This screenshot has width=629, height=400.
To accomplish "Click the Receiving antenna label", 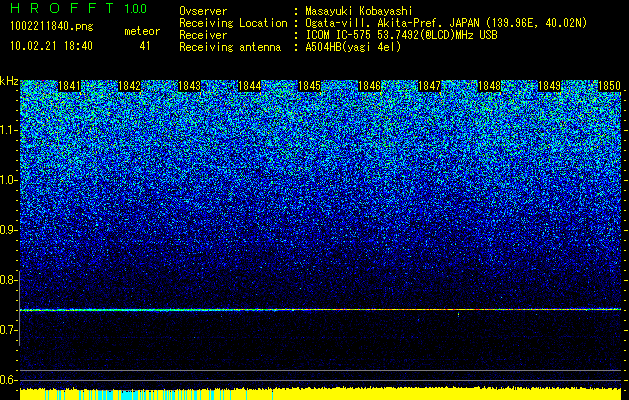I will pos(230,47).
